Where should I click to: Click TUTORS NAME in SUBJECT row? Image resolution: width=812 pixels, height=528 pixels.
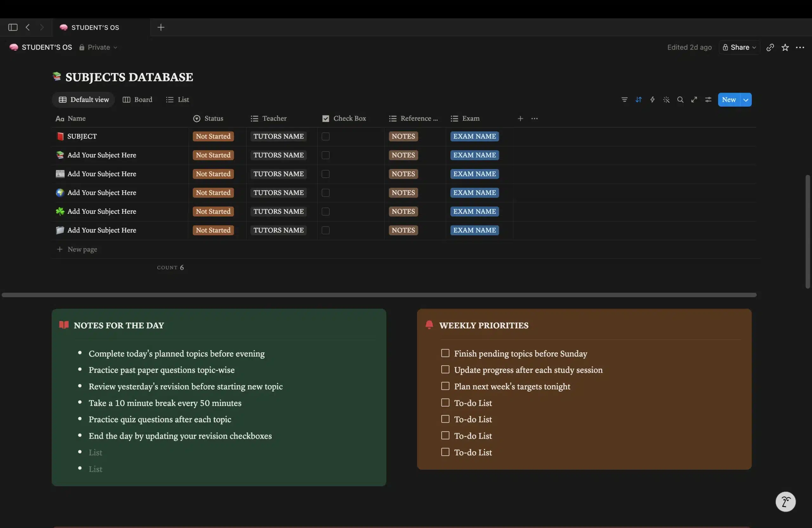coord(278,136)
